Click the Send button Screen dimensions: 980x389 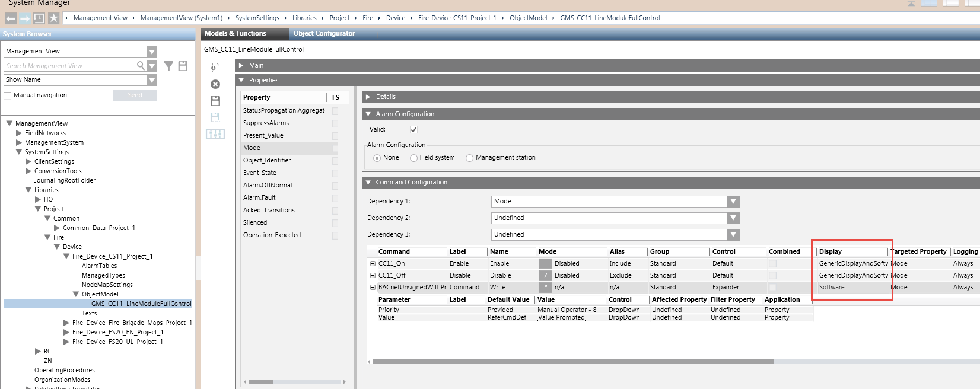(x=135, y=95)
